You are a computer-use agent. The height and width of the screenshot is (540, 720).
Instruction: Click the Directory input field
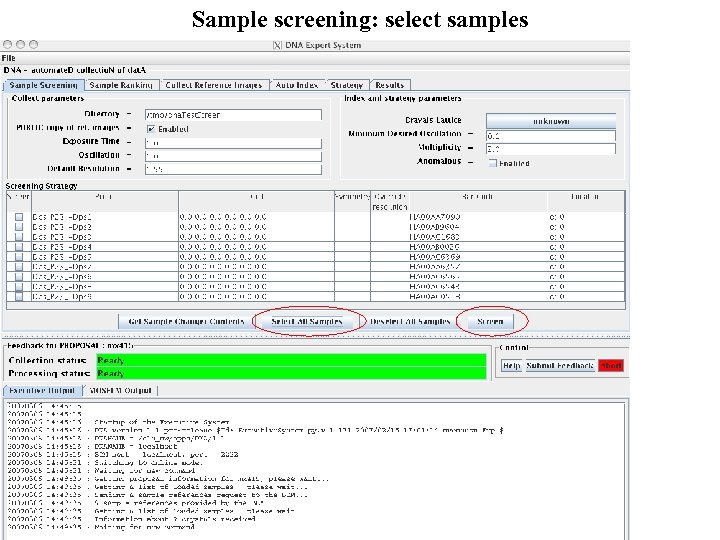click(233, 115)
